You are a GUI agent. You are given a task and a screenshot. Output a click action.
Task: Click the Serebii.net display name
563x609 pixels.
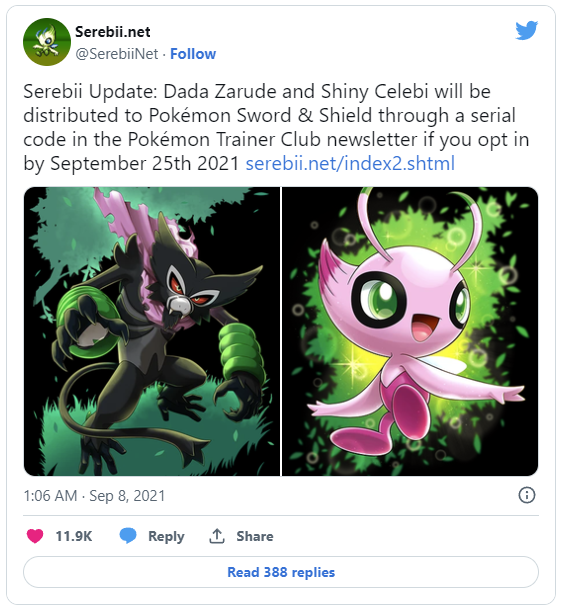(113, 32)
